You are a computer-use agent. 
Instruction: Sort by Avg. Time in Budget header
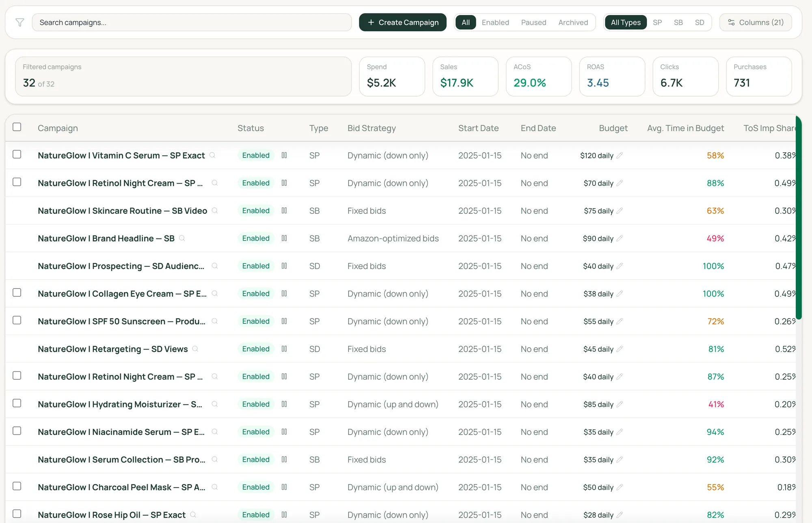[685, 128]
